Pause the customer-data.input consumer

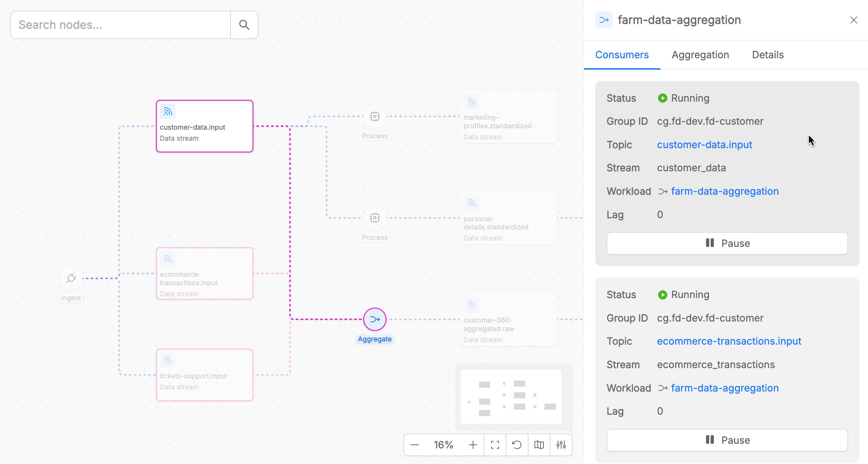click(x=727, y=243)
